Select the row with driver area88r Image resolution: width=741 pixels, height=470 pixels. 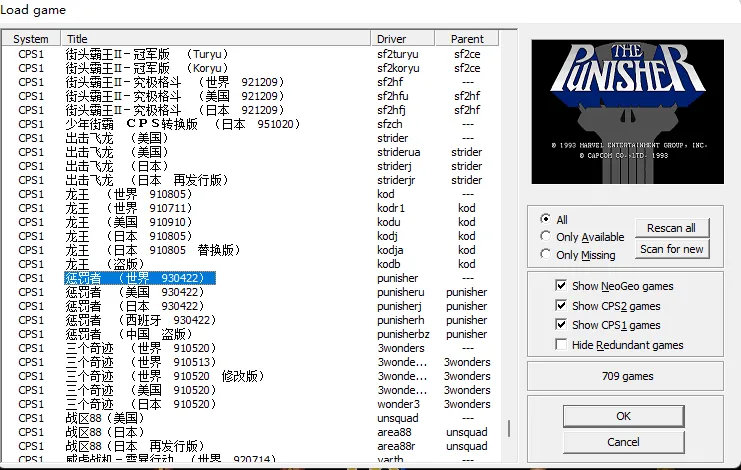250,446
